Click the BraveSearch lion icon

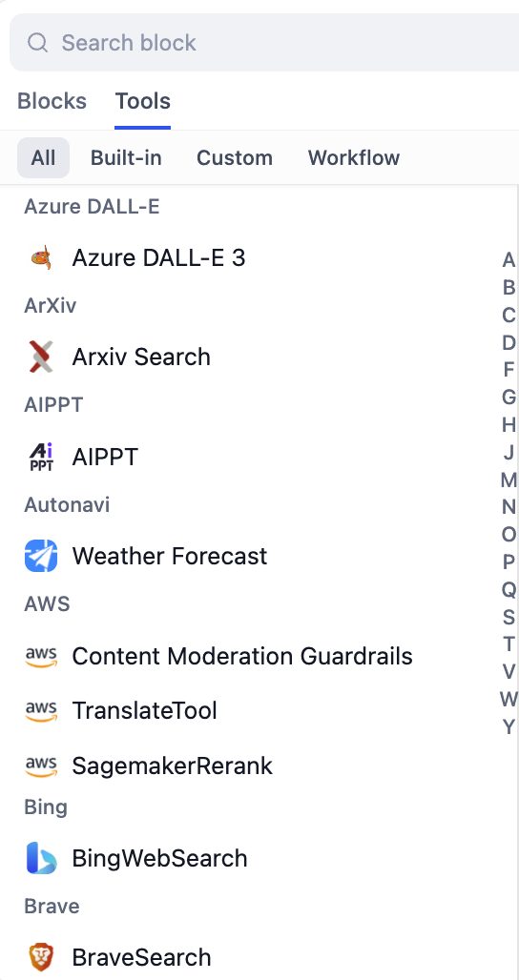(x=41, y=957)
